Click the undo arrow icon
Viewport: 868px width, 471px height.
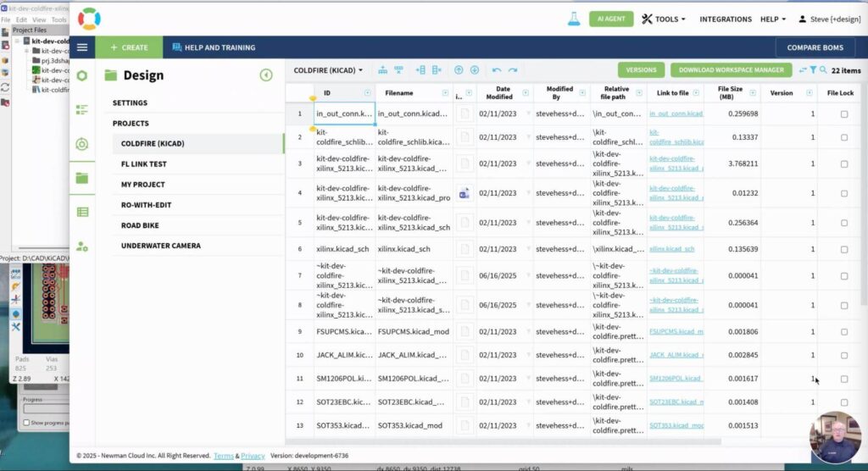coord(497,70)
